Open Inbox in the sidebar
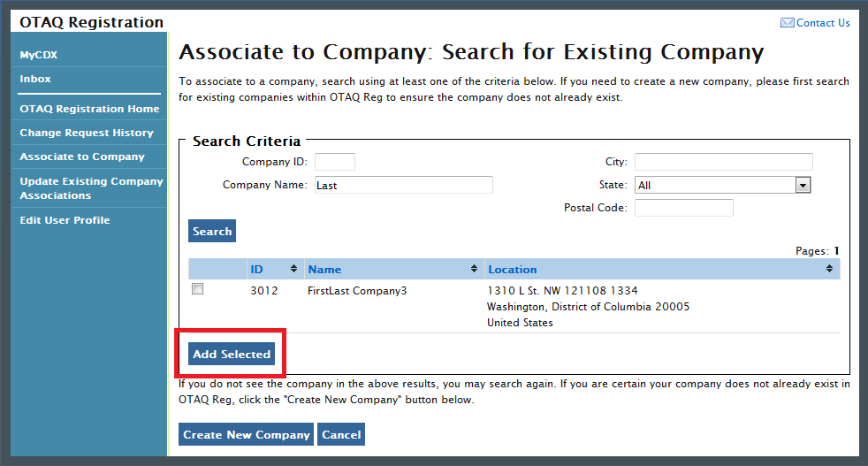The image size is (868, 466). (35, 79)
